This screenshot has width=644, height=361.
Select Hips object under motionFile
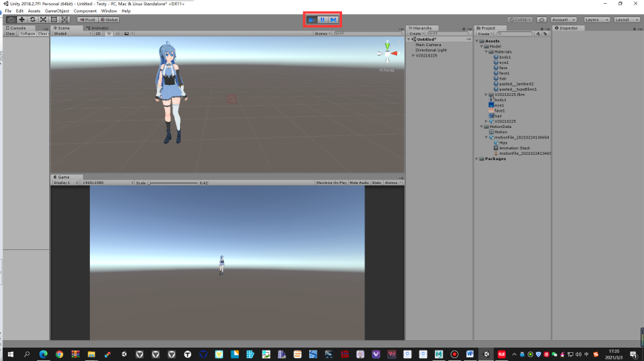pos(500,143)
